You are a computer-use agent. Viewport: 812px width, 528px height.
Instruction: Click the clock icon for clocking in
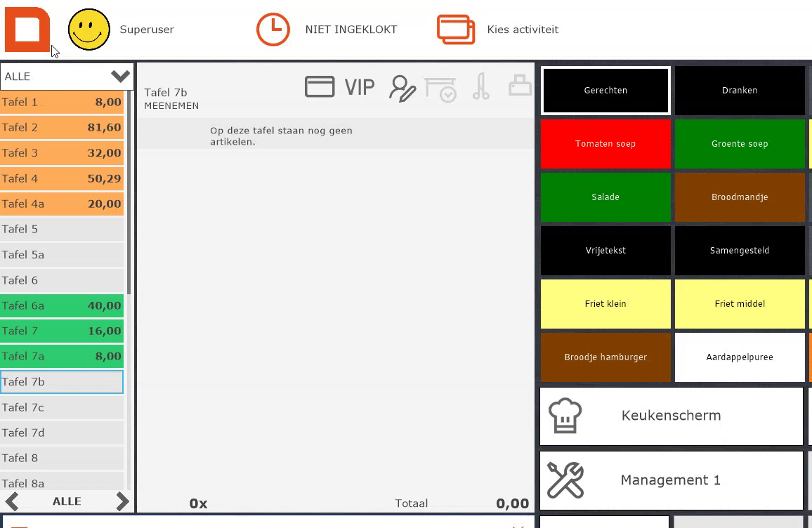[x=273, y=29]
